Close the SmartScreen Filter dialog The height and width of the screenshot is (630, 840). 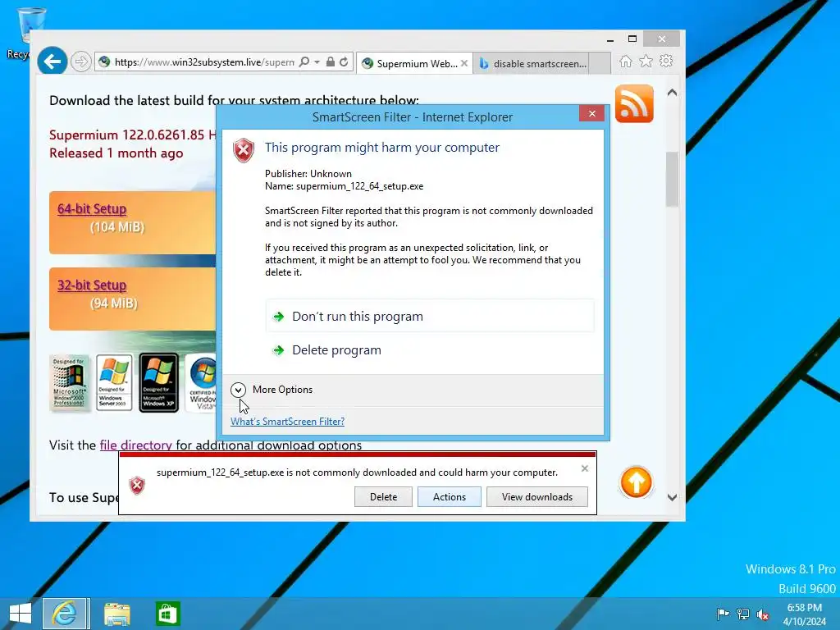point(591,113)
